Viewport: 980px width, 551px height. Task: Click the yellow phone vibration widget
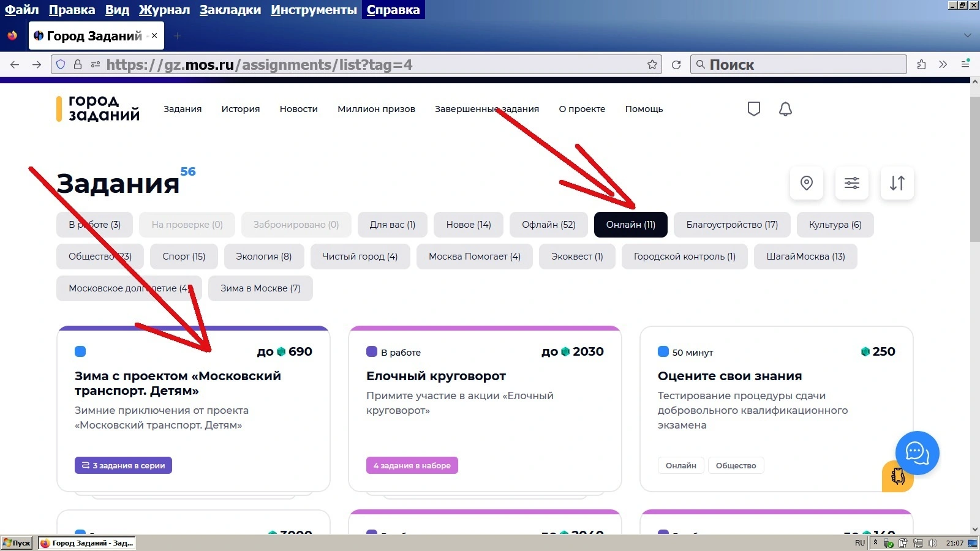click(x=898, y=476)
